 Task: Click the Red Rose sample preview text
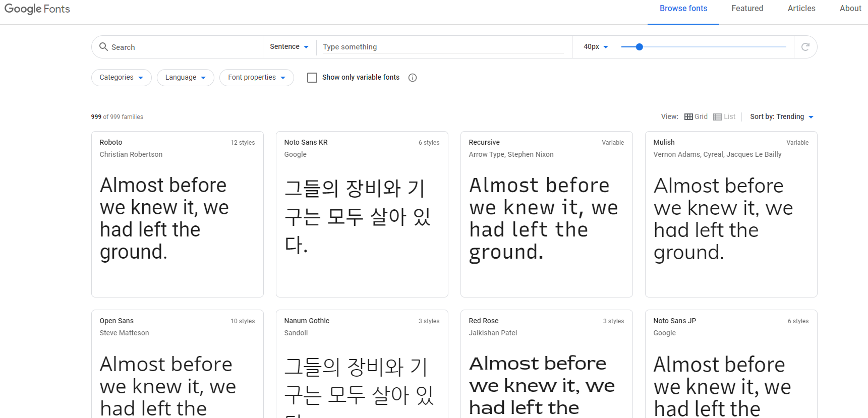click(542, 385)
